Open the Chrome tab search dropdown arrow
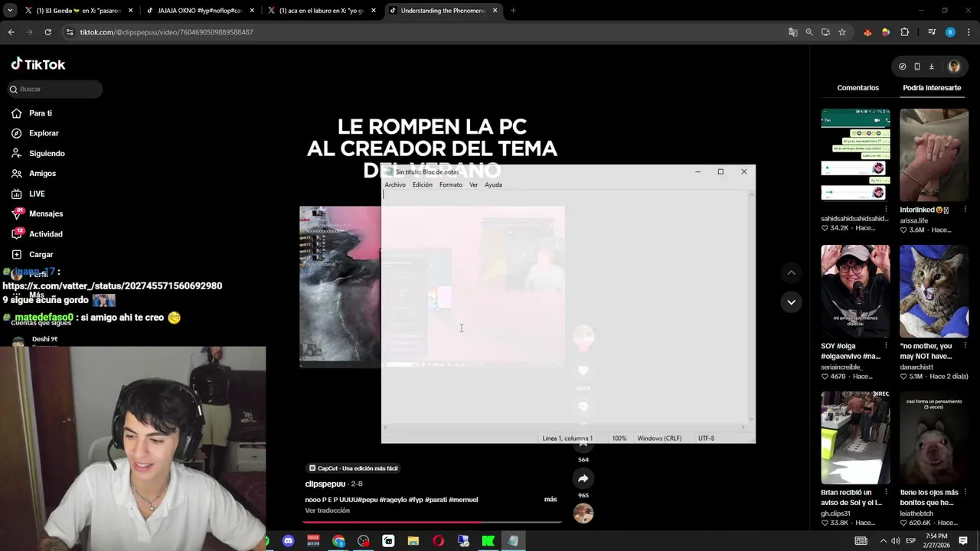980x551 pixels. click(10, 11)
